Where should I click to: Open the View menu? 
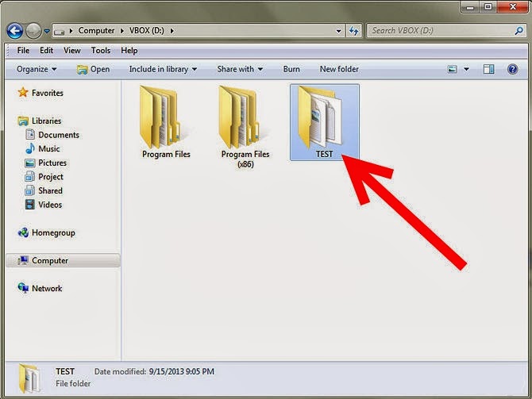[x=72, y=51]
